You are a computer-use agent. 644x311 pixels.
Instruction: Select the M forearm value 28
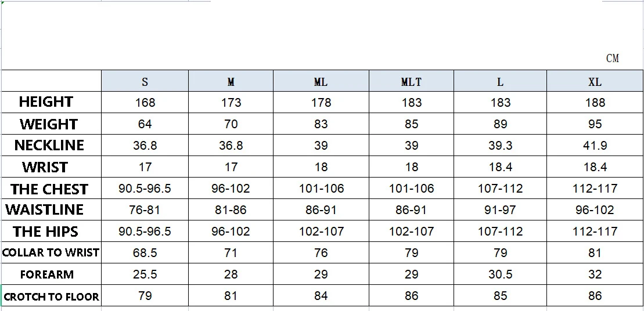click(231, 274)
